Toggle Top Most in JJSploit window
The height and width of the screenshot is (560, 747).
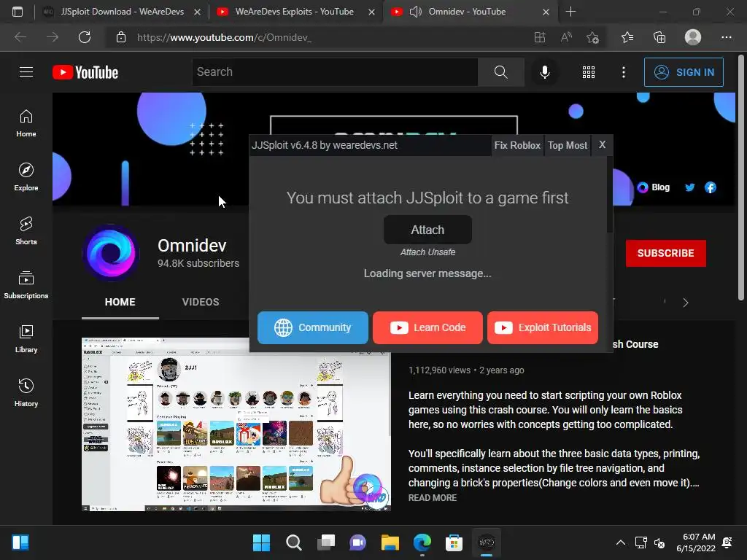coord(568,145)
